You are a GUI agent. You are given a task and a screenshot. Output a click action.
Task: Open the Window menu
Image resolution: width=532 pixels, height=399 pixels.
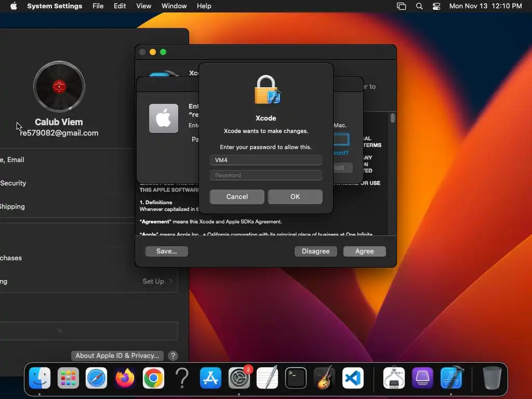coord(174,6)
